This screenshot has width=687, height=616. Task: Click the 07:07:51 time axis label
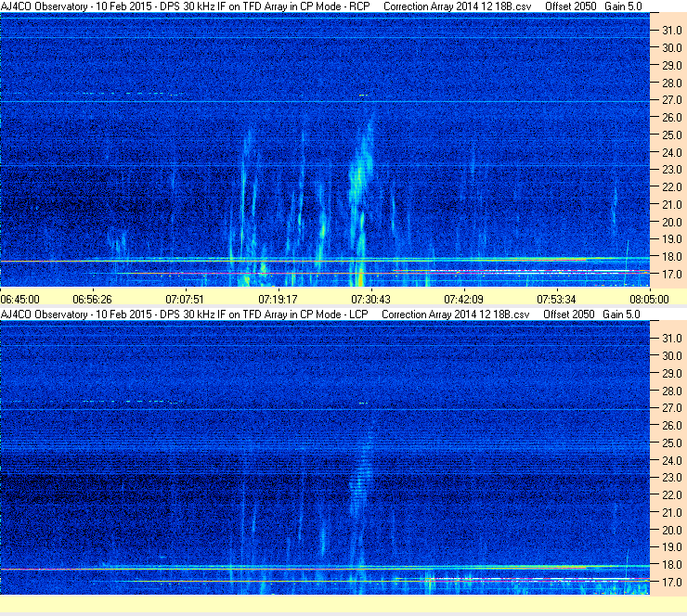pyautogui.click(x=185, y=299)
